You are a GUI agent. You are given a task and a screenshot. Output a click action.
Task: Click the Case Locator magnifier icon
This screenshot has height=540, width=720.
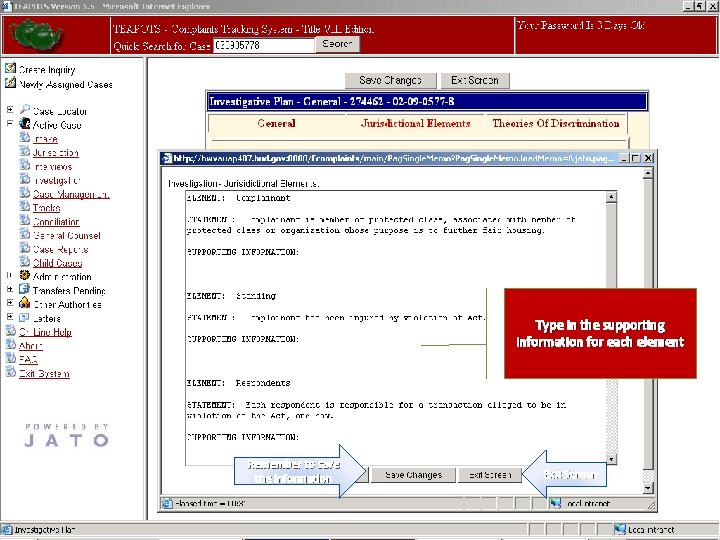pos(25,110)
